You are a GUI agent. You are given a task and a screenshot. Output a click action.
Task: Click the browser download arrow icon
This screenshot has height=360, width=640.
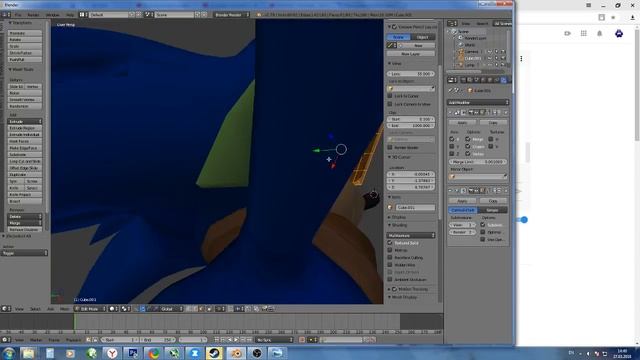coord(633,18)
